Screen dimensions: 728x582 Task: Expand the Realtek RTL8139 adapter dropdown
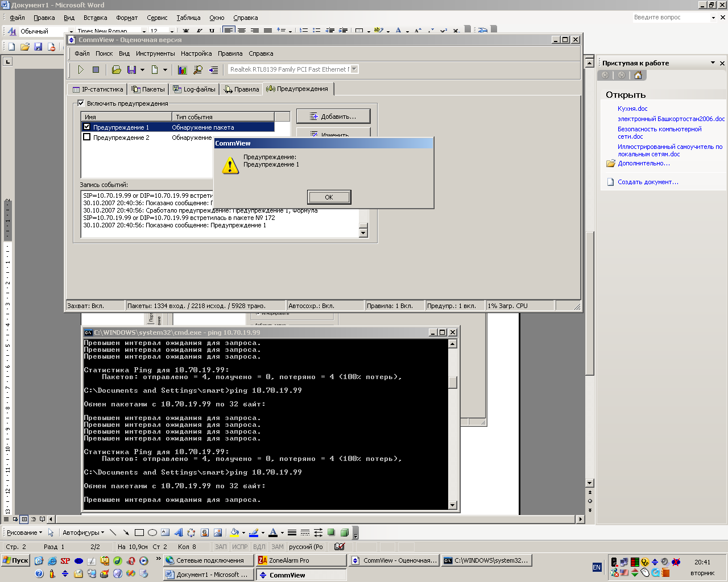pyautogui.click(x=354, y=69)
